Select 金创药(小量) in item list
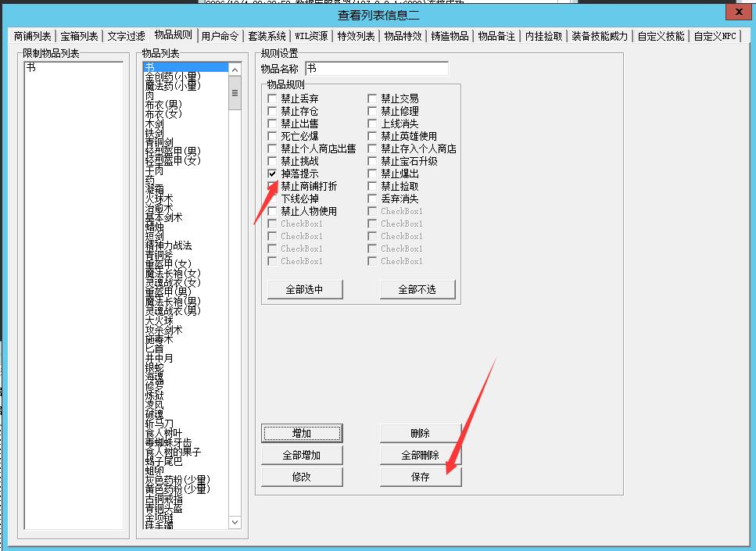The height and width of the screenshot is (551, 756). pyautogui.click(x=186, y=77)
